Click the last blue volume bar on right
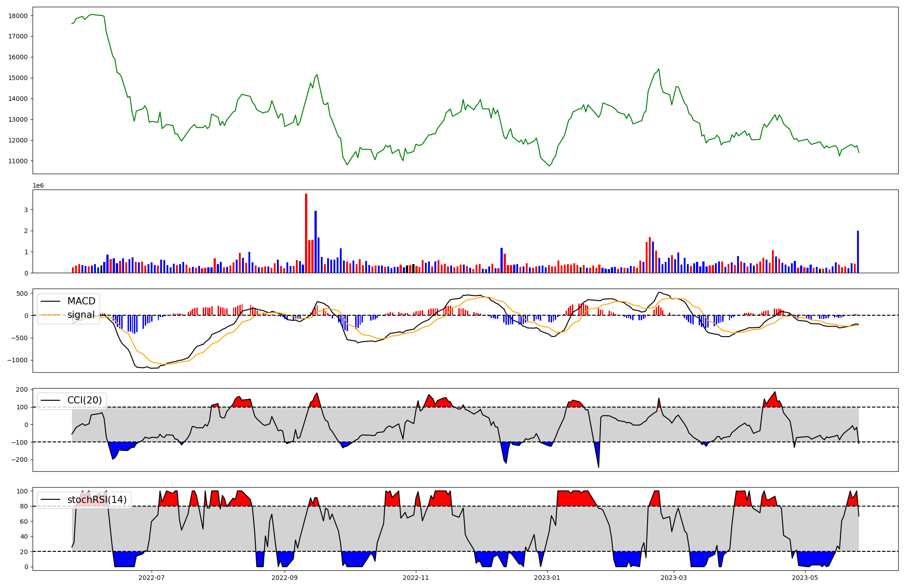 click(857, 251)
